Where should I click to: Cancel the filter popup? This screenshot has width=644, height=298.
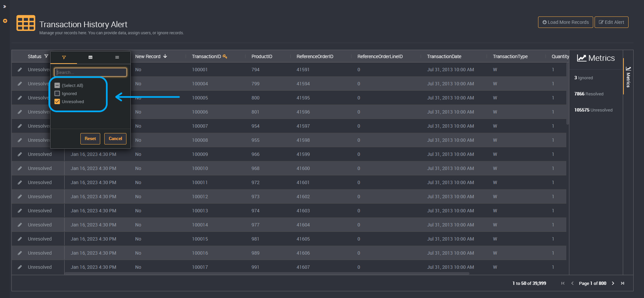pos(115,138)
